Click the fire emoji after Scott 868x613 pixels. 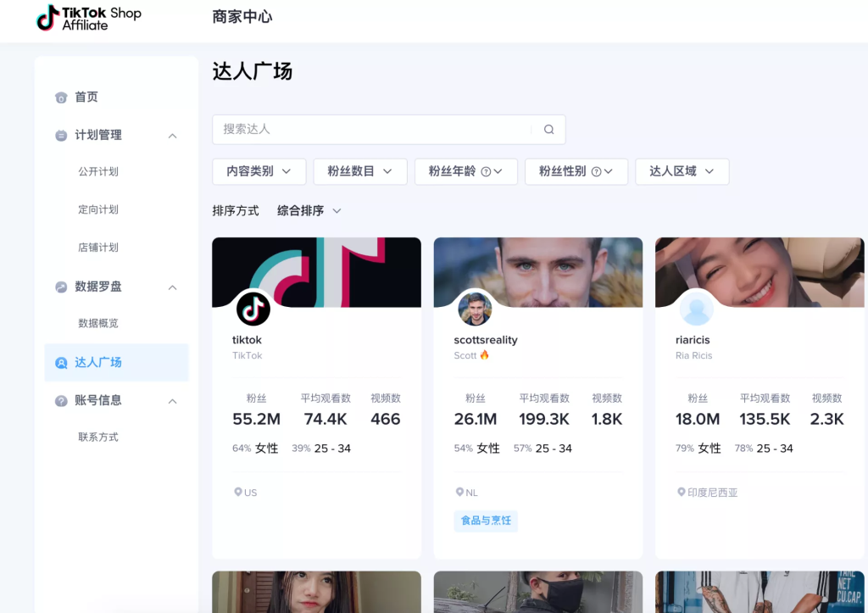(484, 355)
